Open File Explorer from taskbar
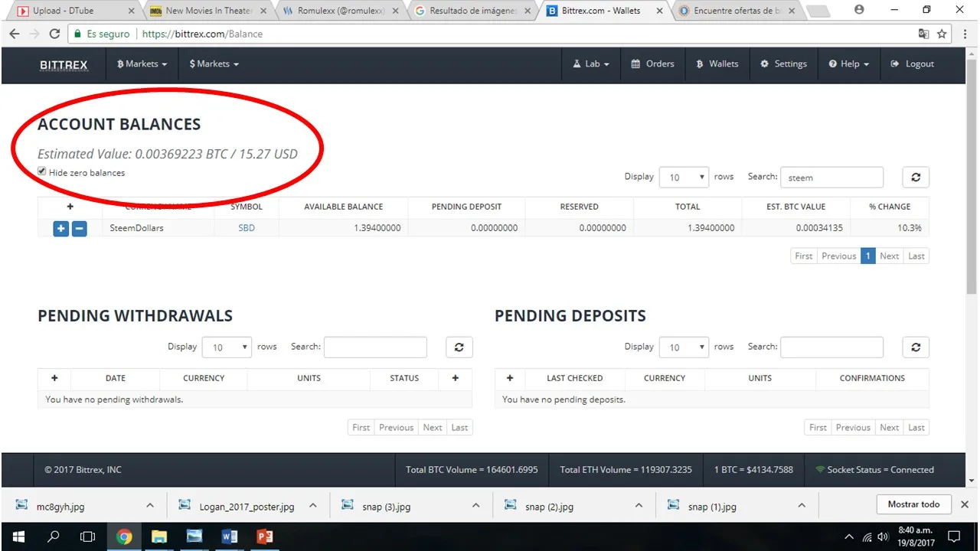 [x=158, y=536]
